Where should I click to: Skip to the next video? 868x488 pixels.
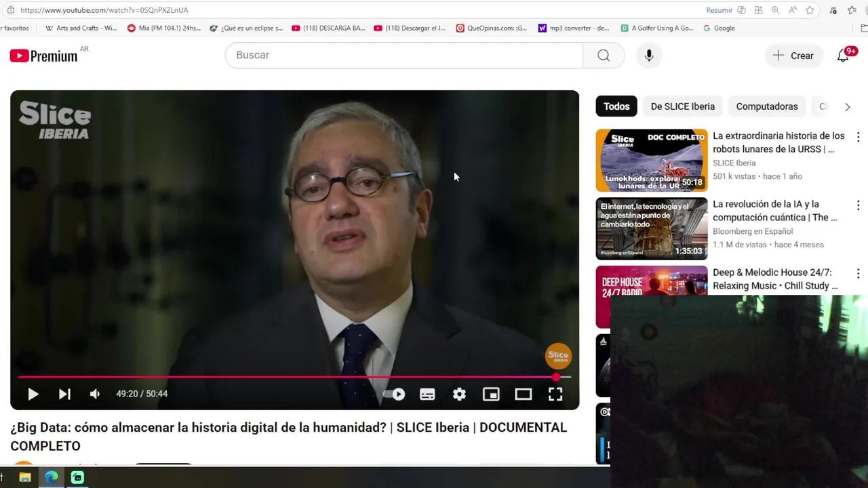click(x=64, y=394)
